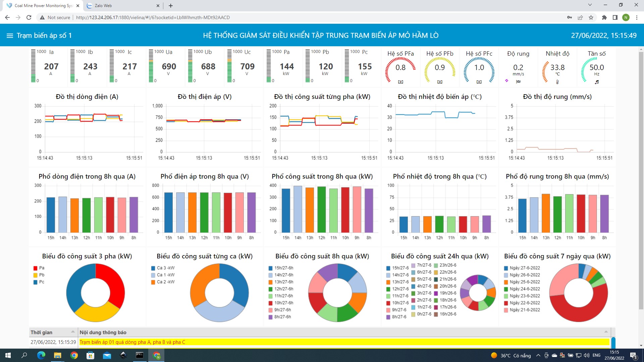Viewport: 644px width, 362px height.
Task: Click the alert timestamp 27/06/2022, 15:15:39
Action: pyautogui.click(x=53, y=342)
